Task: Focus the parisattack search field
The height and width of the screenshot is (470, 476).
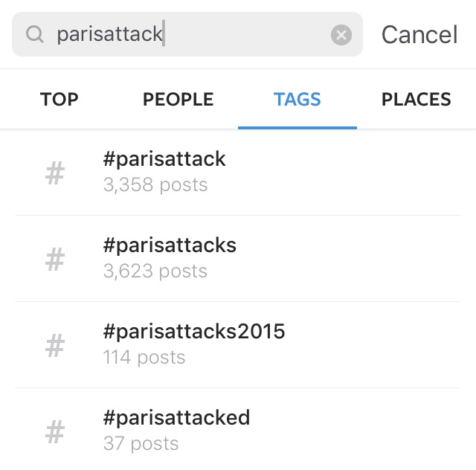Action: click(x=186, y=34)
